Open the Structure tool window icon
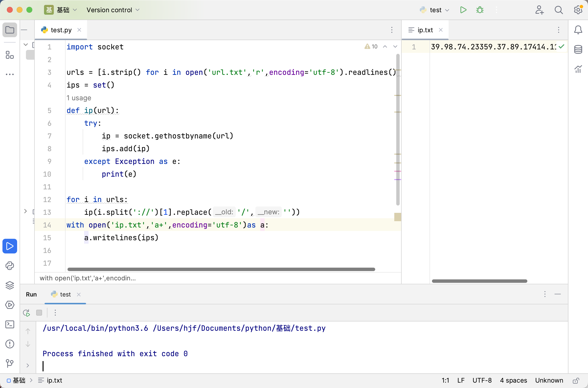 pos(10,55)
